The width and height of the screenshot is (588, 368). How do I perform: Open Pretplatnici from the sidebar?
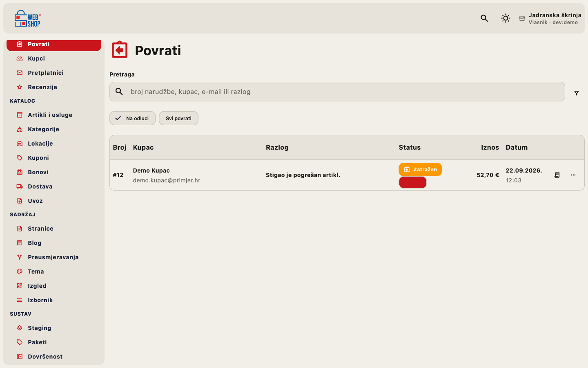pos(54,73)
